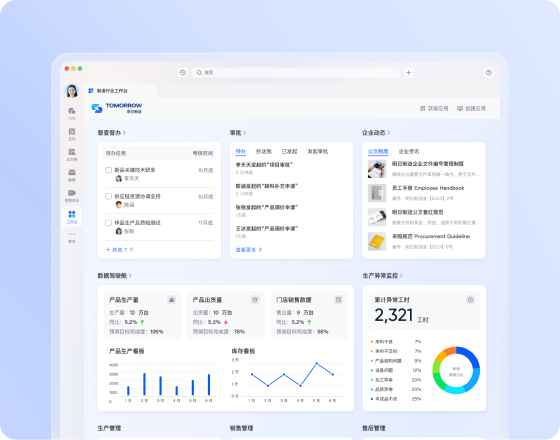Click the 查看更多 link in 审批 card

[249, 250]
